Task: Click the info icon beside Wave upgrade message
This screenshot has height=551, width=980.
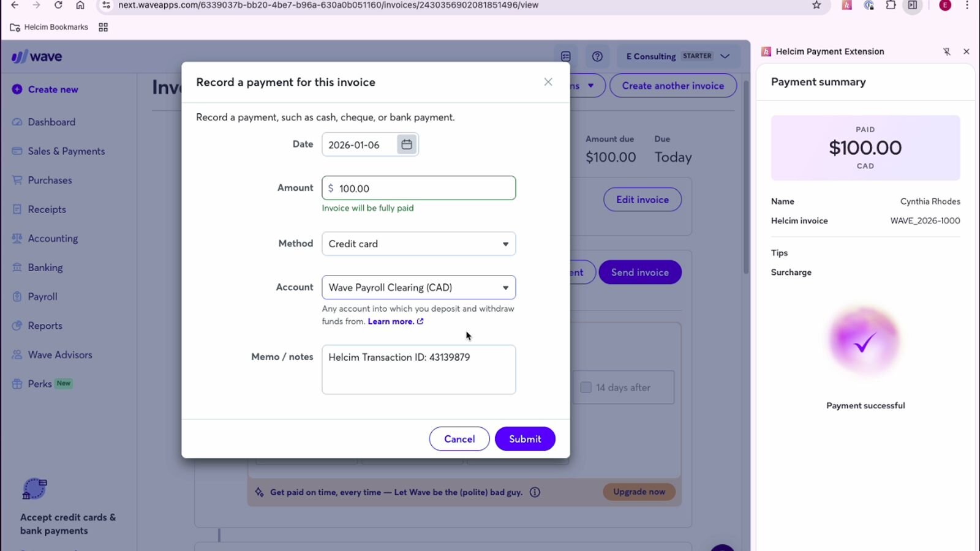Action: click(x=535, y=492)
